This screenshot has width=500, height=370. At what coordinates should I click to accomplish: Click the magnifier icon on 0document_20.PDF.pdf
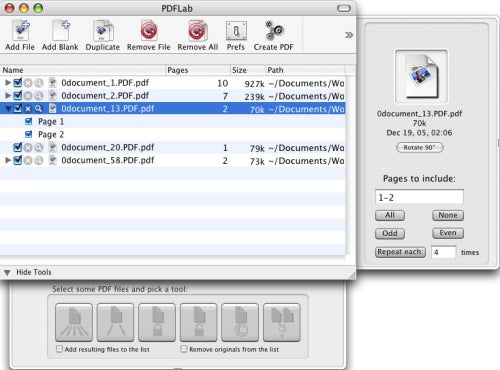[x=39, y=147]
